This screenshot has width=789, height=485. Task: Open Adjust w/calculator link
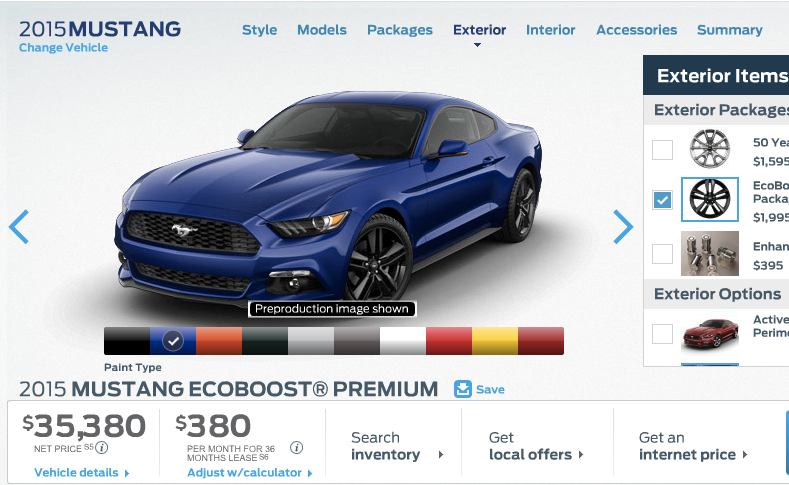[250, 472]
